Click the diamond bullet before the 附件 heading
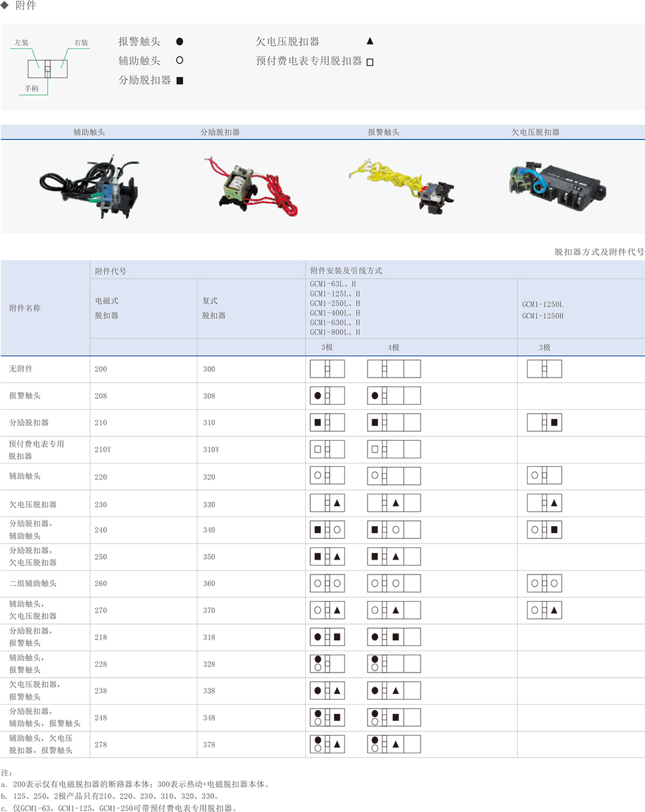The height and width of the screenshot is (812, 645). tap(5, 6)
